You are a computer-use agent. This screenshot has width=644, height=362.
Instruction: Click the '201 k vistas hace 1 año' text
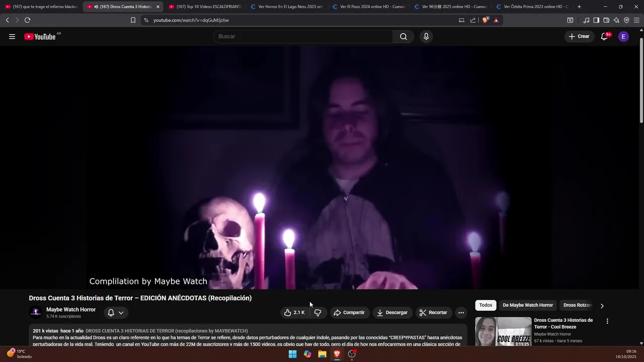pyautogui.click(x=58, y=331)
